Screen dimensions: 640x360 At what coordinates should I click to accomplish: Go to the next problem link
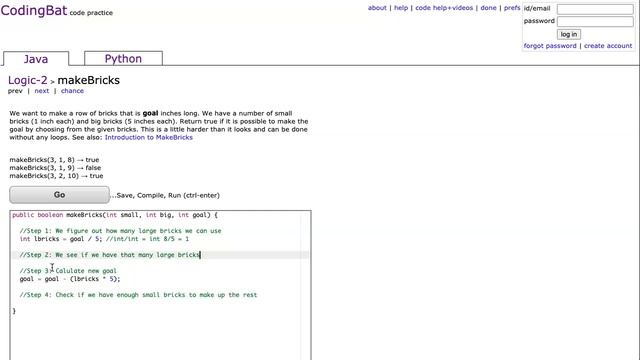click(x=42, y=91)
